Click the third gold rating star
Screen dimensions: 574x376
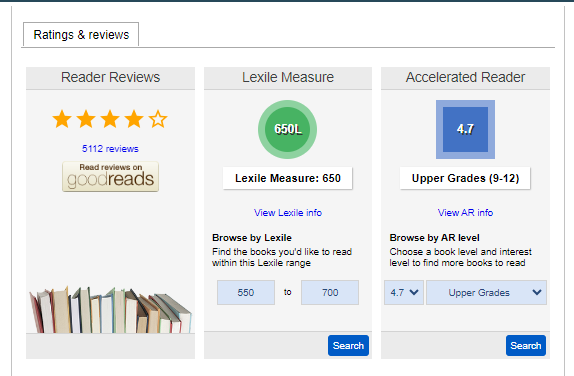point(110,119)
